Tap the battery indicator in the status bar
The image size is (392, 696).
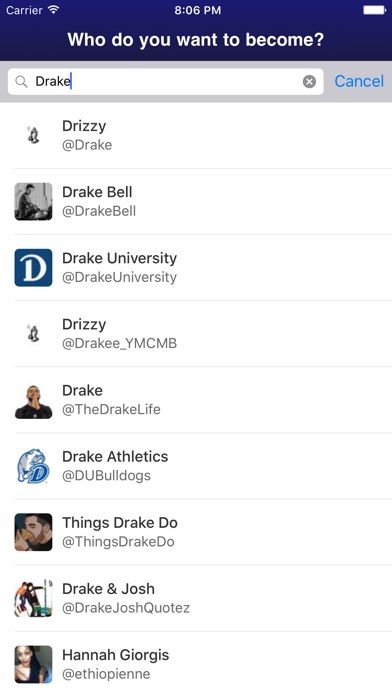[x=375, y=10]
